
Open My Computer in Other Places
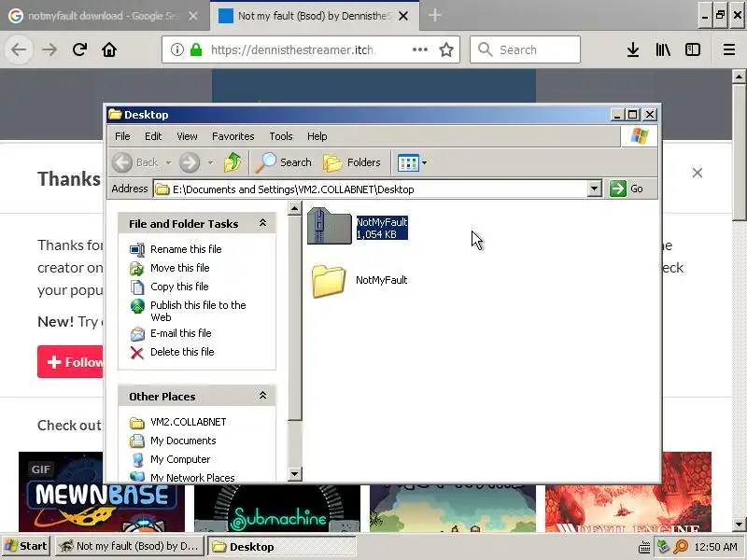pyautogui.click(x=180, y=459)
